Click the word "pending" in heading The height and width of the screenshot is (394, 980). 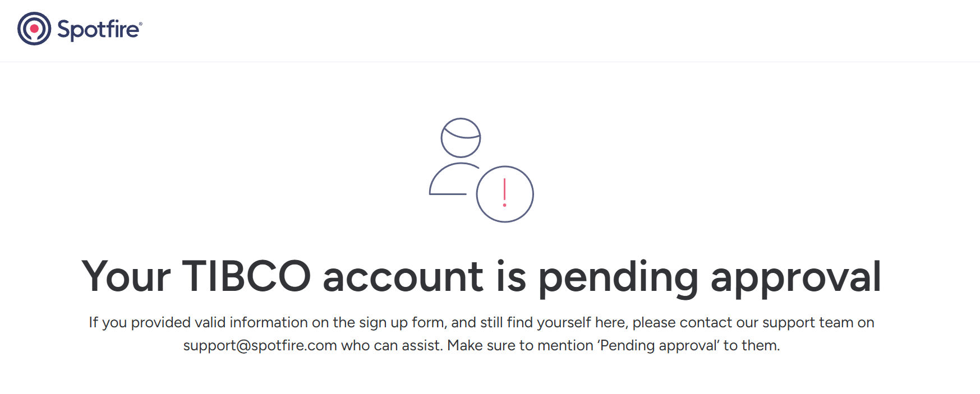pos(618,276)
